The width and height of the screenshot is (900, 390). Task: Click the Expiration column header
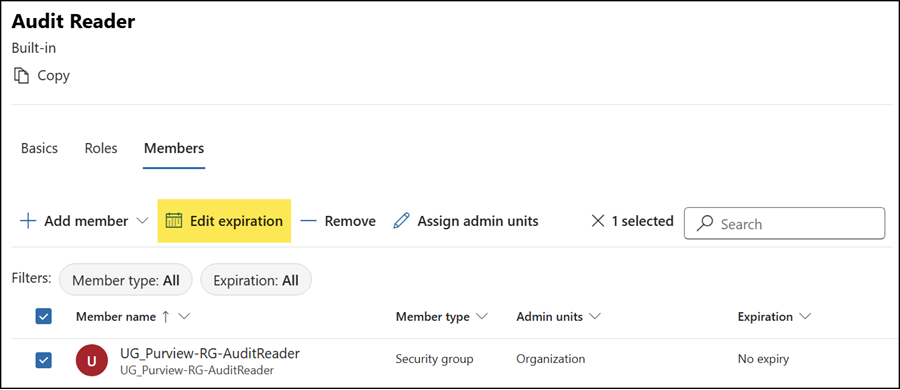pos(765,316)
